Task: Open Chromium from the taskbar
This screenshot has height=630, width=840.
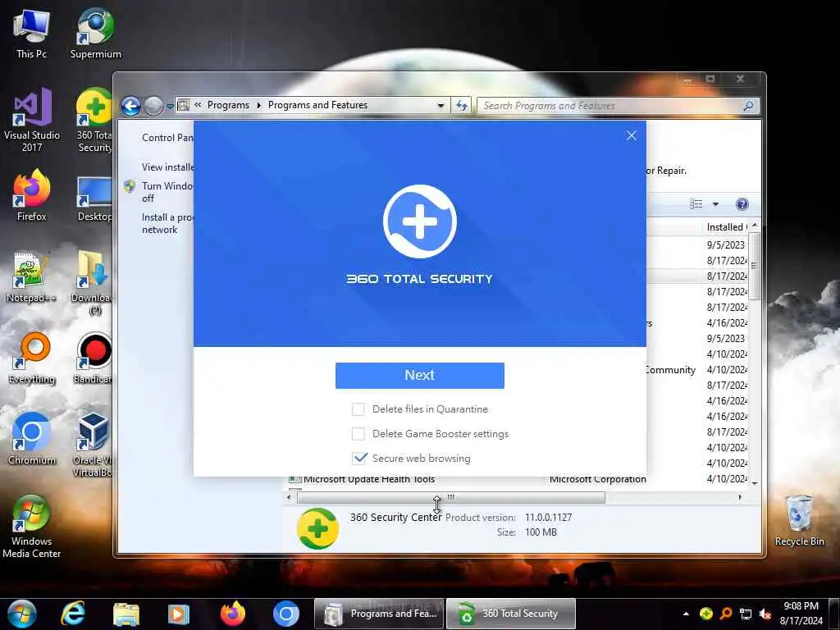Action: coord(285,614)
